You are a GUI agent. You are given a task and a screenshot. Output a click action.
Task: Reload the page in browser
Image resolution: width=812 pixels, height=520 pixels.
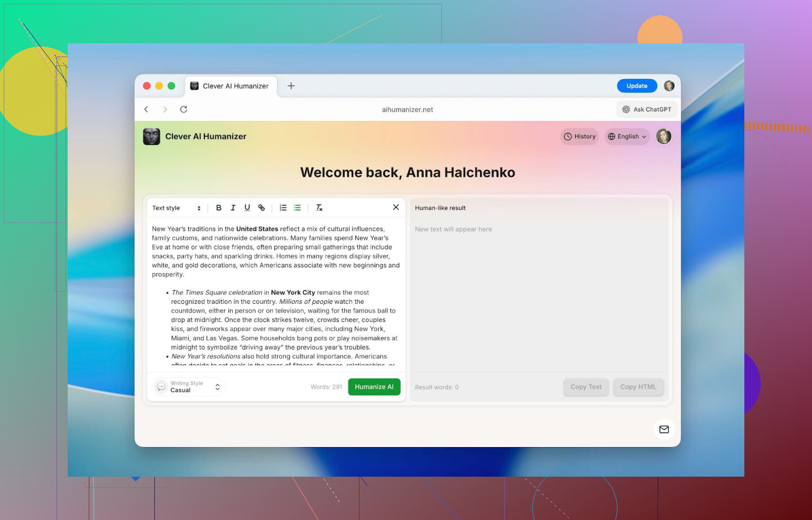(x=183, y=109)
